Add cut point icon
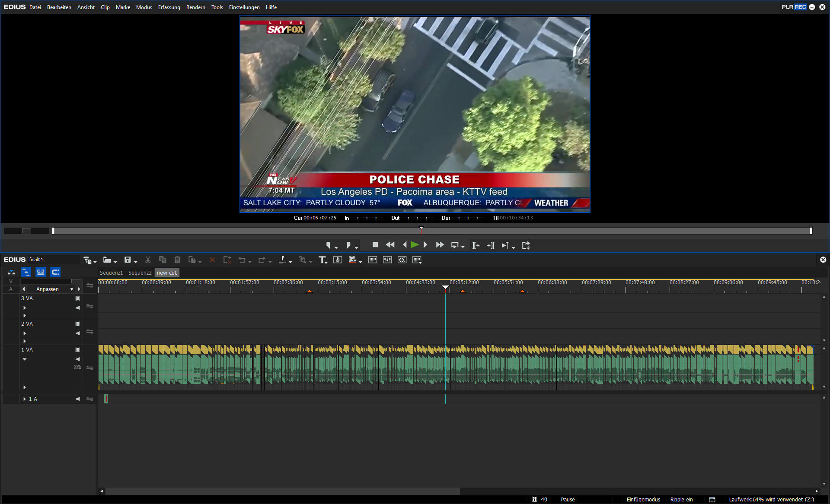This screenshot has width=830, height=504. click(282, 260)
